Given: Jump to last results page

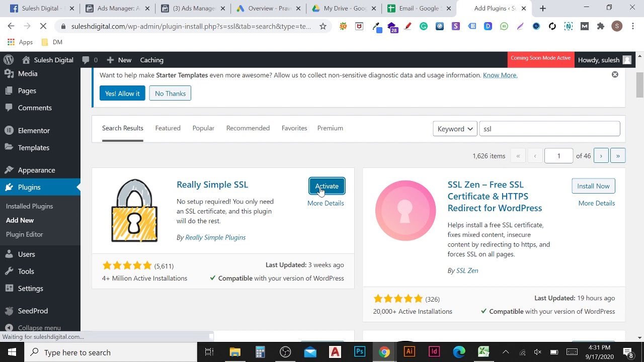Looking at the screenshot, I should coord(618,156).
